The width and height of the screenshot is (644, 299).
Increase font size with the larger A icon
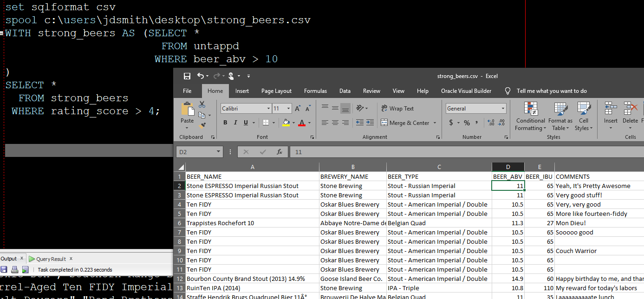tap(298, 109)
